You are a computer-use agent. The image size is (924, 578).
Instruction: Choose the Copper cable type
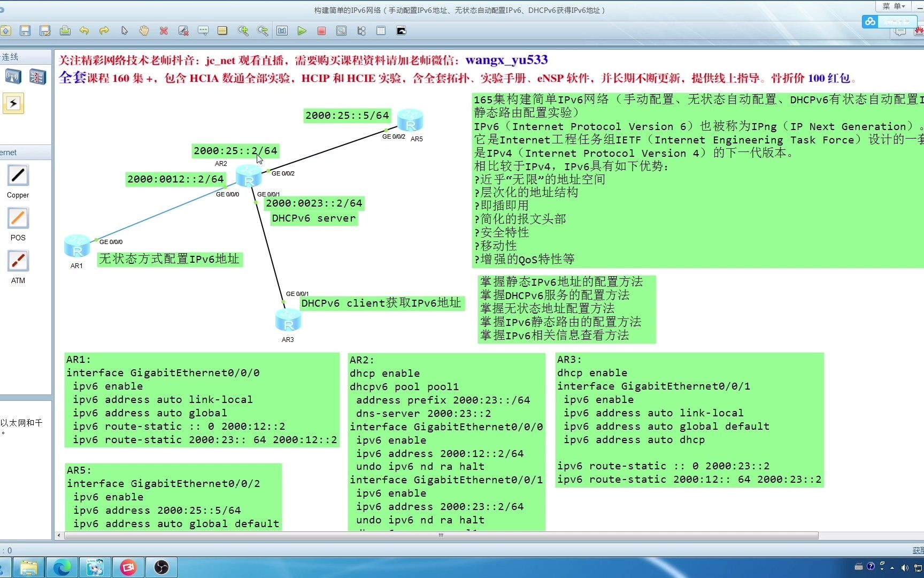(x=18, y=176)
